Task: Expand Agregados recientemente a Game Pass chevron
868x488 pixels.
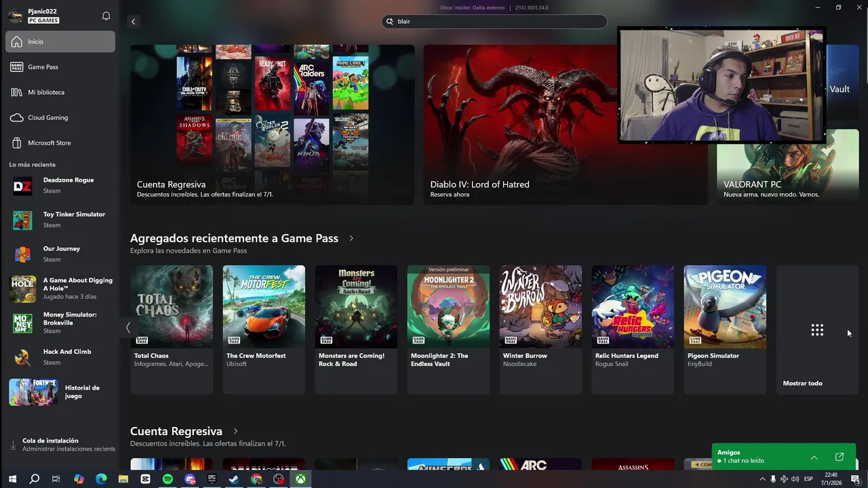Action: click(351, 239)
